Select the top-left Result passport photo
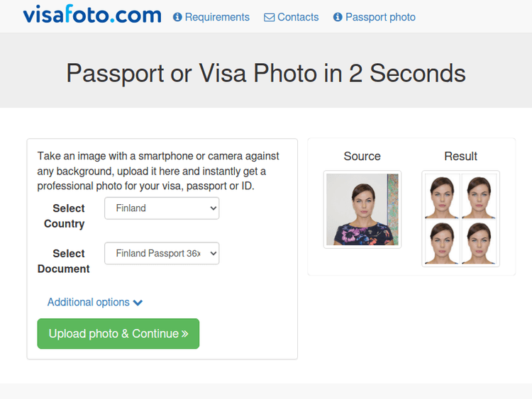This screenshot has height=399, width=532. [x=442, y=196]
